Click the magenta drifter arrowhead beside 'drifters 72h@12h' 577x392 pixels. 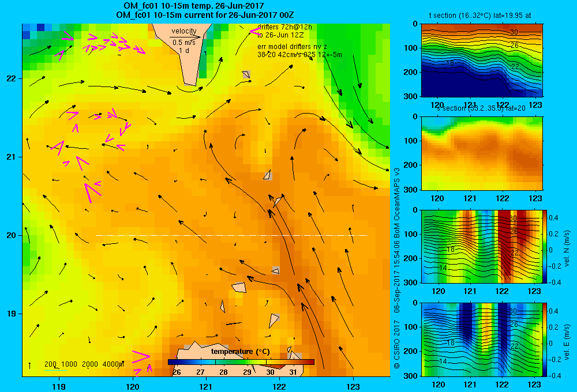(255, 32)
